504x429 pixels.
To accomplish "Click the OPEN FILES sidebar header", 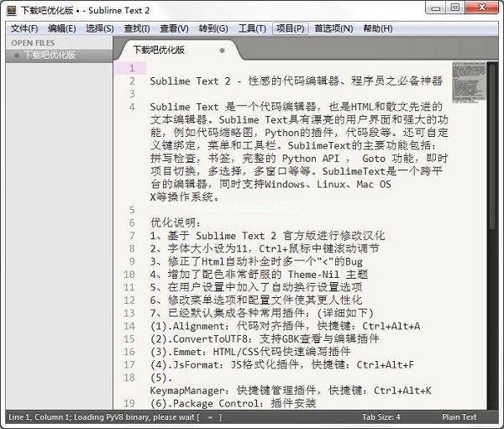I will click(x=33, y=43).
